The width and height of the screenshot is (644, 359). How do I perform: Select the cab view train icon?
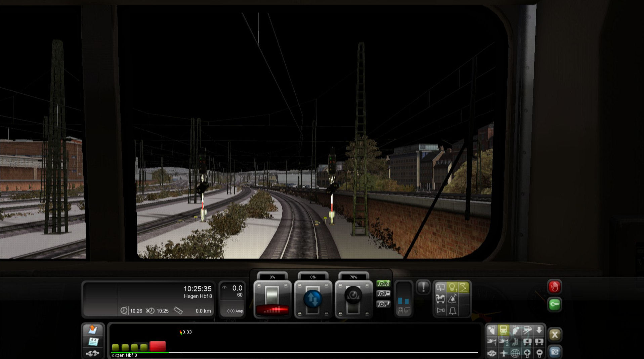[503, 330]
